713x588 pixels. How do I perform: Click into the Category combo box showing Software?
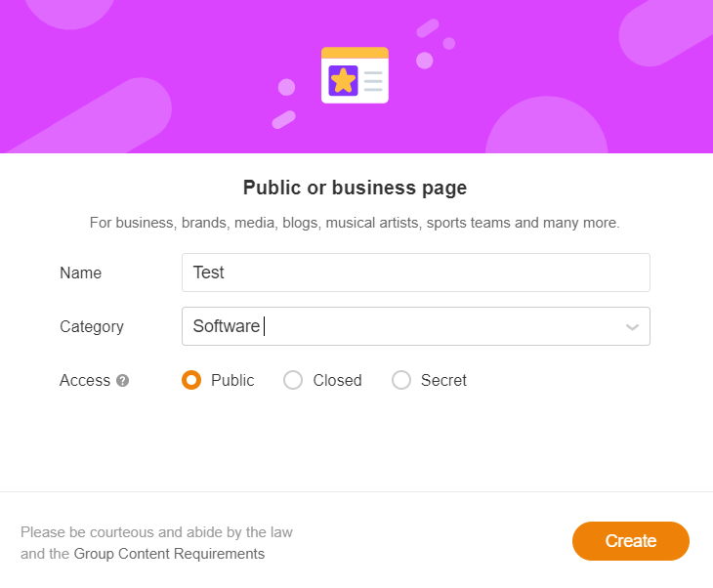[x=416, y=326]
